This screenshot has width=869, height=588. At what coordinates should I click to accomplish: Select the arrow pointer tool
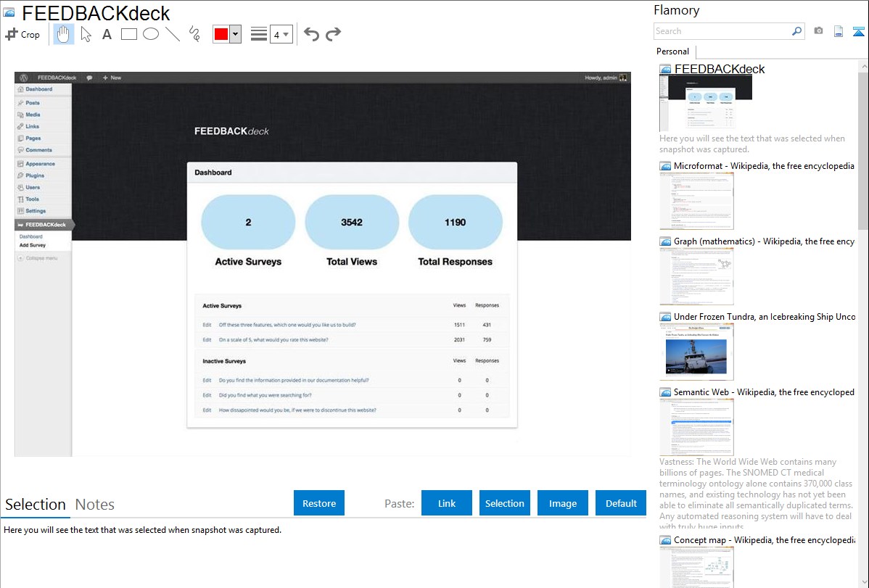86,34
